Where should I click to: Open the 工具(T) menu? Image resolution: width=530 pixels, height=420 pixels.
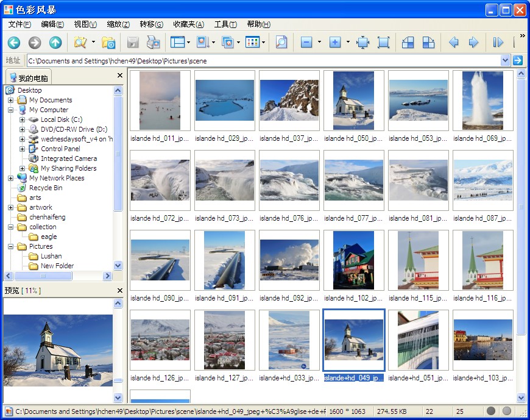tap(225, 24)
